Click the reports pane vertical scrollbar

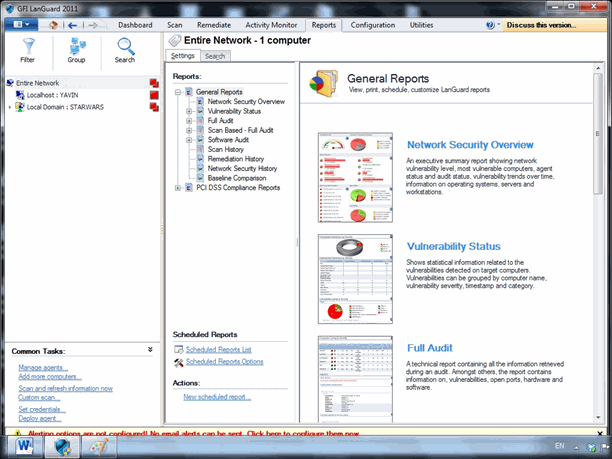click(598, 133)
